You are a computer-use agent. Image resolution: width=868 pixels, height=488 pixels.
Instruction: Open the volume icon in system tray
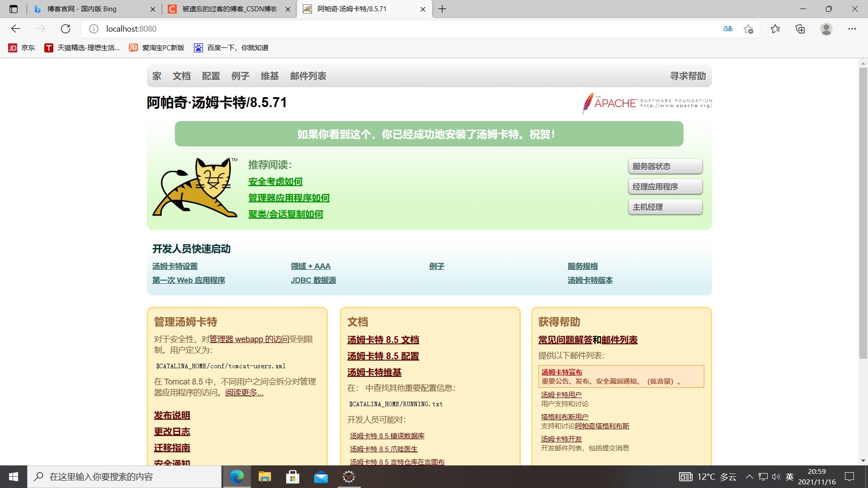tap(776, 477)
